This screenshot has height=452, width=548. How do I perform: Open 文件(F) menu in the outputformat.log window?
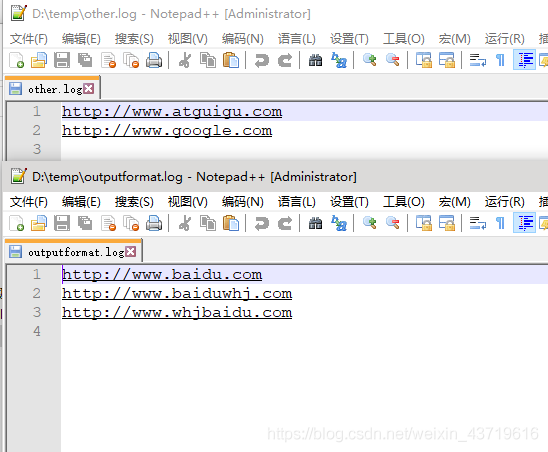pos(29,202)
